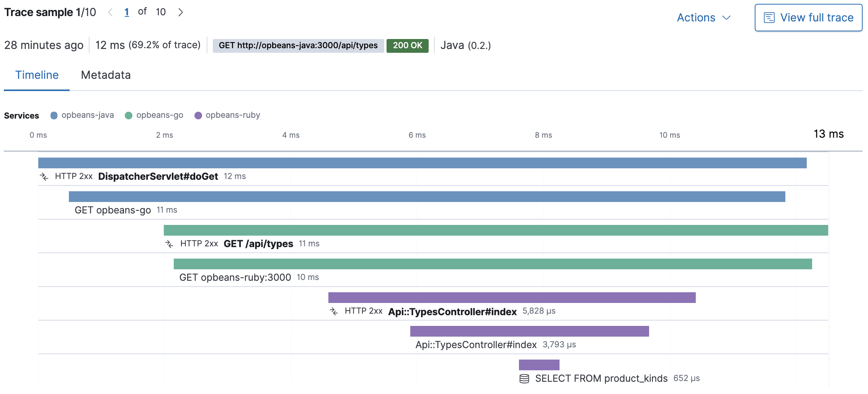Click the opbeans-java service color dot
868x394 pixels.
(54, 115)
